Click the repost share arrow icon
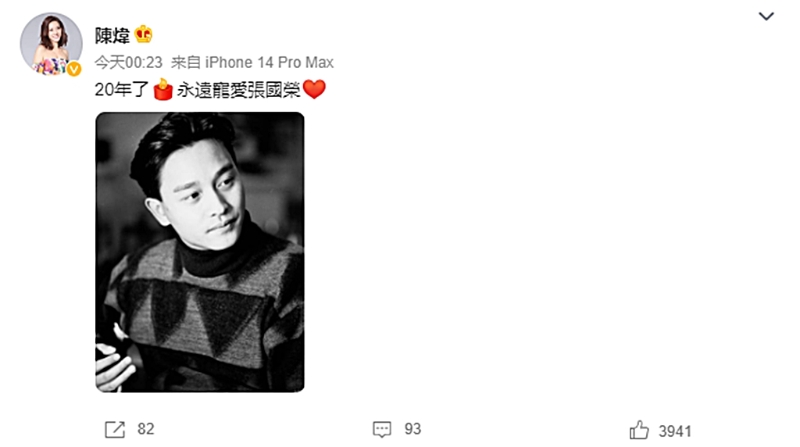Viewport: 800px width, 447px height. [115, 429]
